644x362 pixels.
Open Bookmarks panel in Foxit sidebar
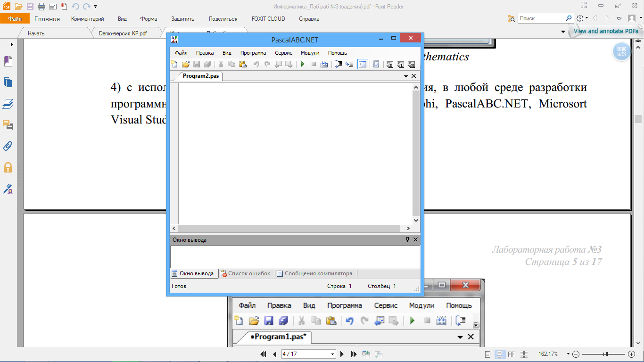[x=8, y=61]
